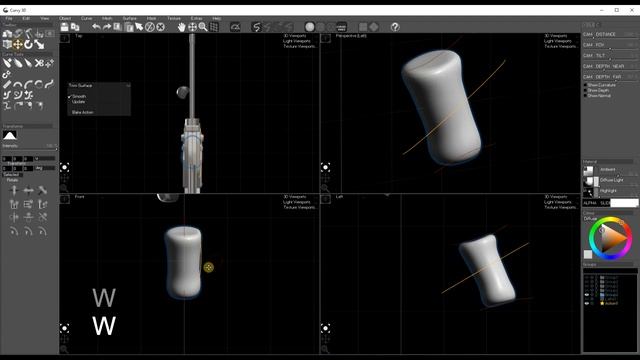
Task: Click the scissors cut curve icon
Action: (x=39, y=63)
